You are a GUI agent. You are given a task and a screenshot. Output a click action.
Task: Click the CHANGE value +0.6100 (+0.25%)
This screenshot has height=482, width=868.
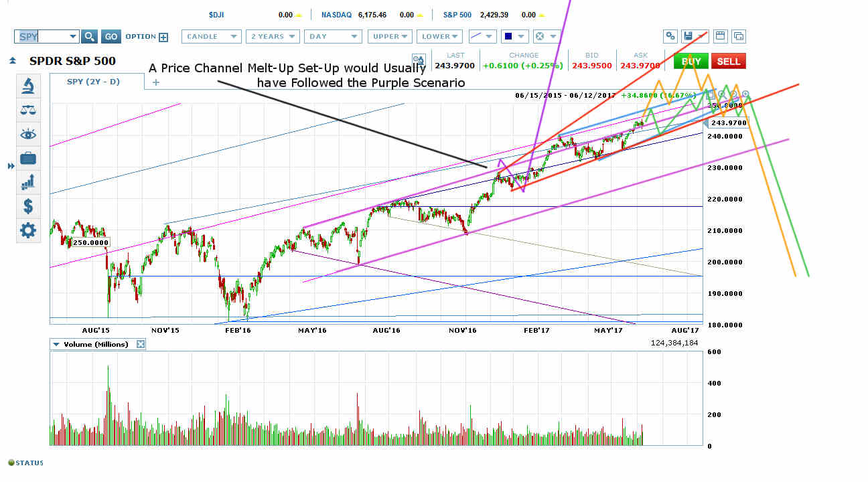pyautogui.click(x=524, y=66)
